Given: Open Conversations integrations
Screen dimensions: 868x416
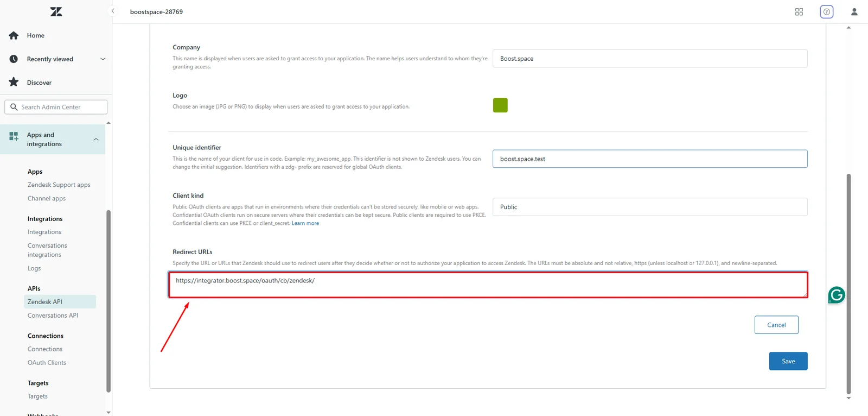Looking at the screenshot, I should [x=47, y=250].
